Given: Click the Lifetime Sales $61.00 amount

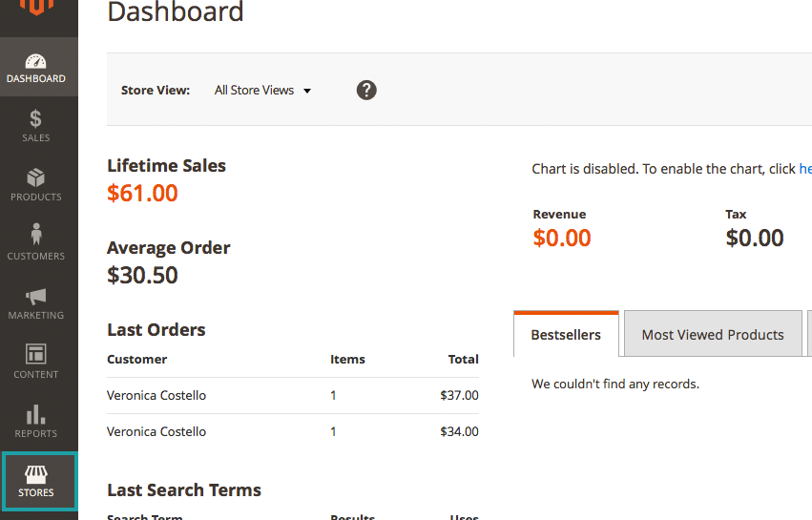Looking at the screenshot, I should click(142, 194).
